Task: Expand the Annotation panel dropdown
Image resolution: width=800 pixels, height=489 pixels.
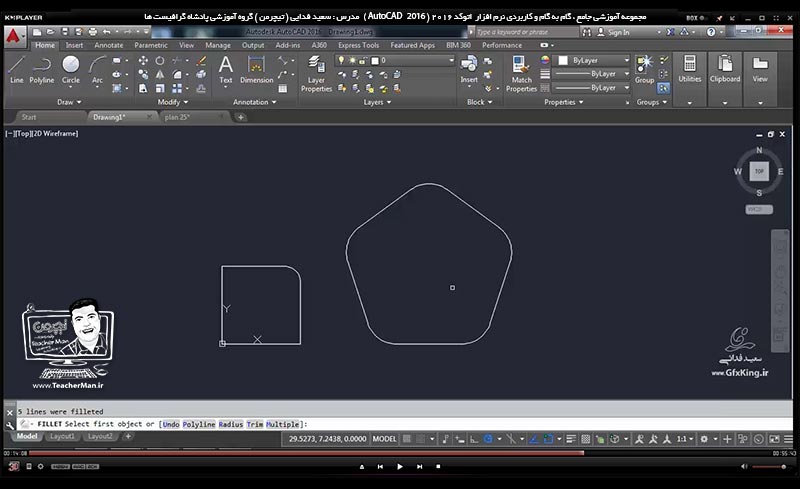Action: point(255,102)
